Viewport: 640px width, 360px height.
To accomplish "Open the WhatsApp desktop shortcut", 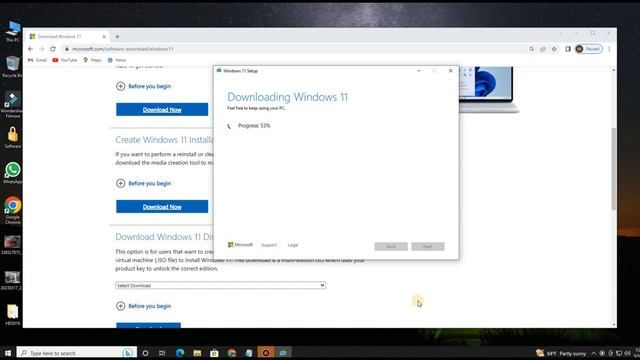I will click(13, 173).
